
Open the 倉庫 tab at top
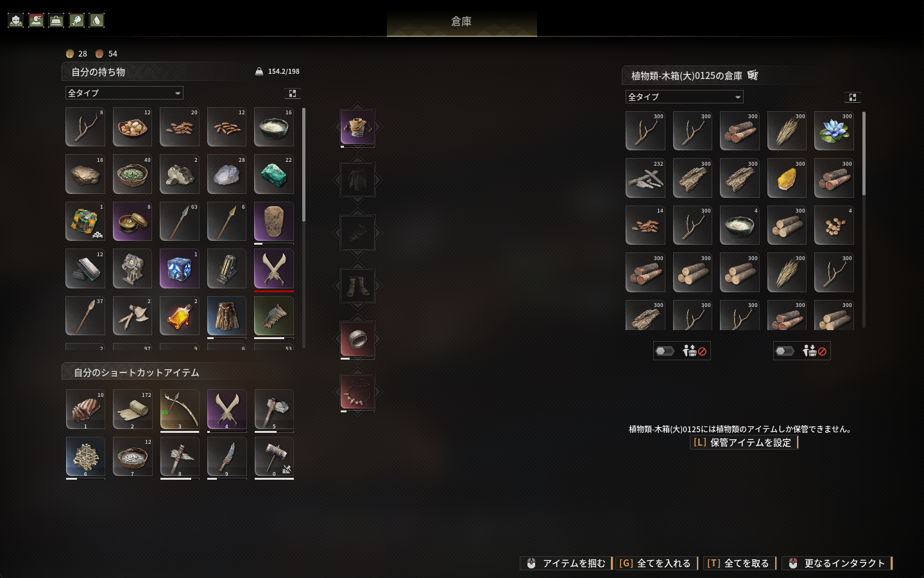[461, 21]
